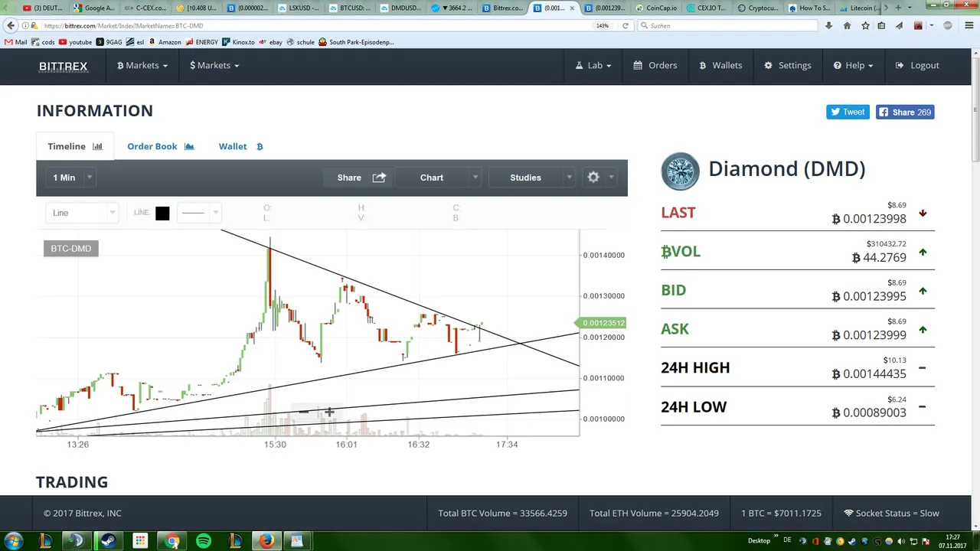This screenshot has height=551, width=980.
Task: Click the Socket Status Slow indicator
Action: click(x=891, y=514)
